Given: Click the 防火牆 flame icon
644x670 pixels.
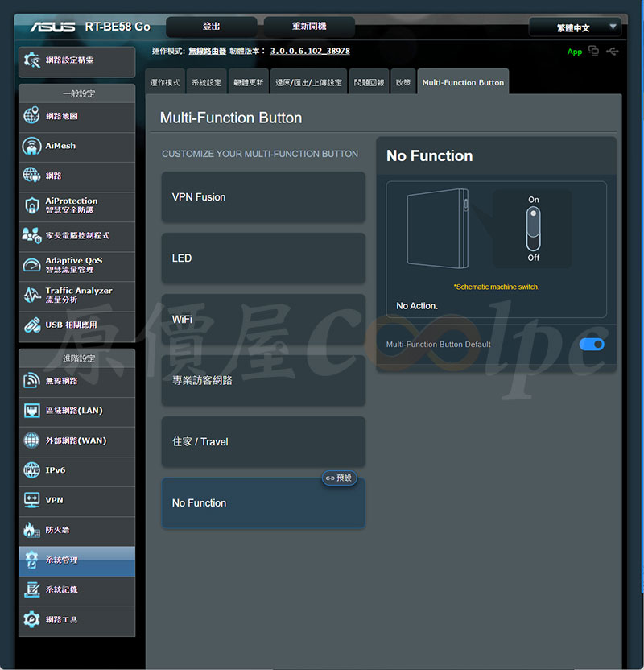Looking at the screenshot, I should [x=31, y=530].
